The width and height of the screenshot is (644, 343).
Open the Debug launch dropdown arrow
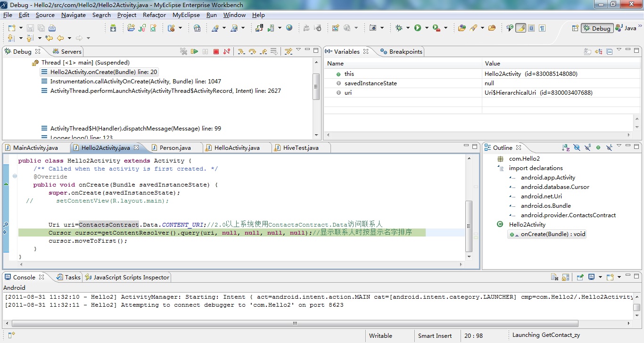[408, 28]
